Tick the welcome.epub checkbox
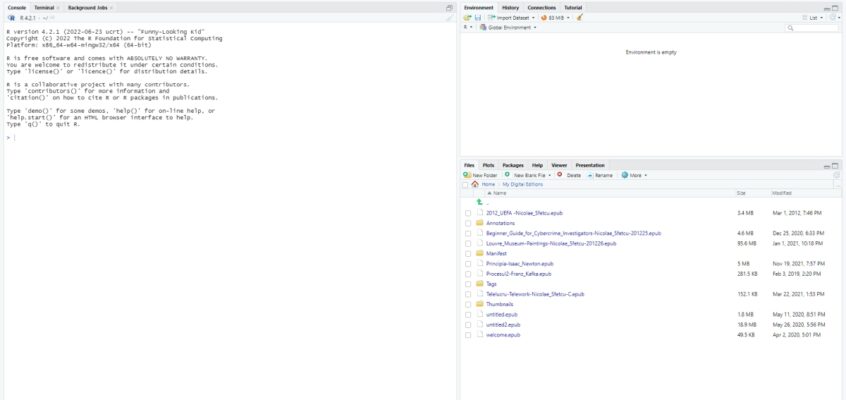846x400 pixels. coord(468,335)
